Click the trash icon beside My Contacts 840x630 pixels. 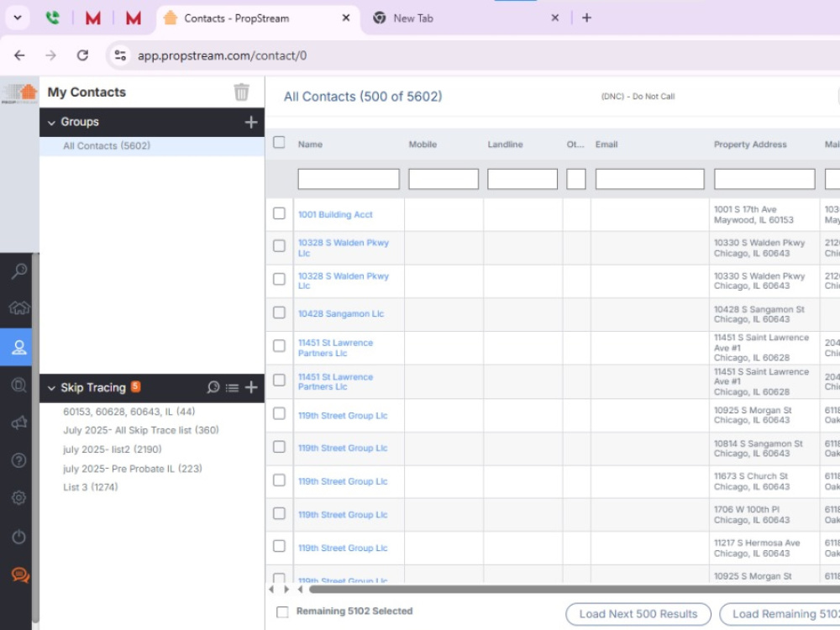click(242, 92)
